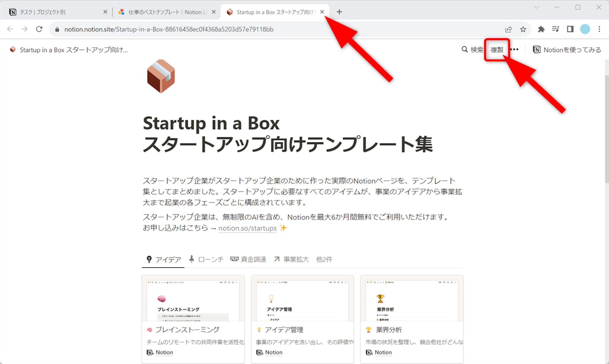Screen dimensions: 609x364
Task: Open the browser side panel icon
Action: point(570,29)
